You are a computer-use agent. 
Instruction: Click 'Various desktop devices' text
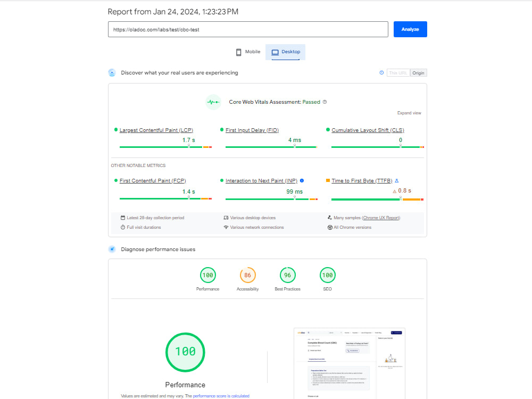(253, 218)
